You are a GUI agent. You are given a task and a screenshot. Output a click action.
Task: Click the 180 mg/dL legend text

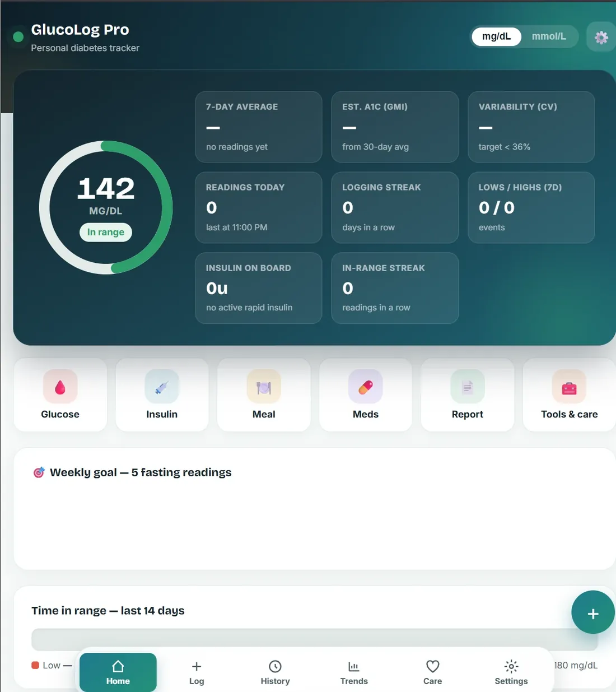576,665
